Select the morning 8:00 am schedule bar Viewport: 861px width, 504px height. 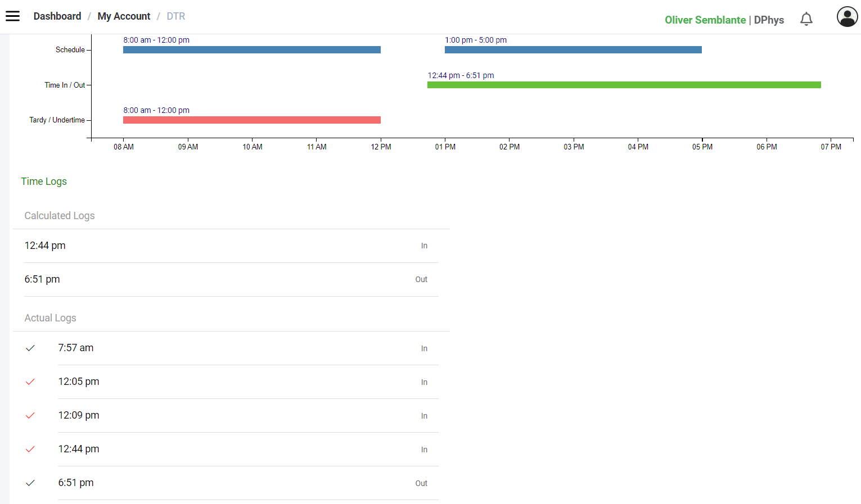click(251, 50)
